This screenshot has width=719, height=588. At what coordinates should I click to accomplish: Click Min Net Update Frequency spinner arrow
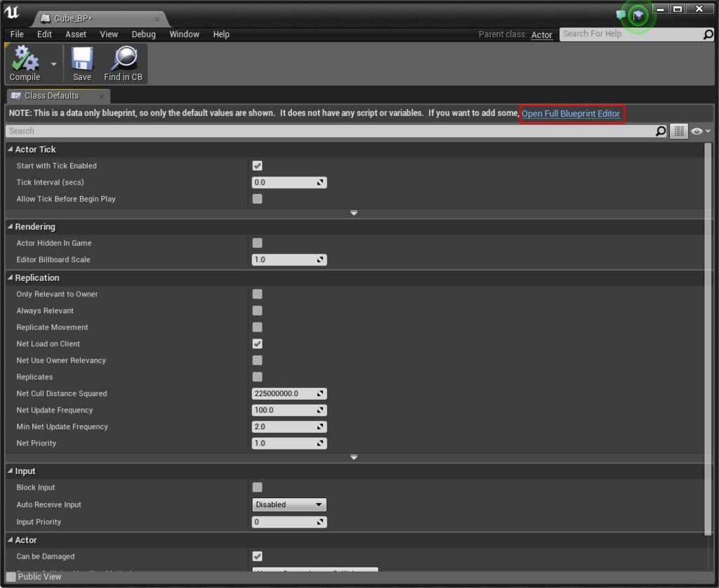click(x=320, y=426)
